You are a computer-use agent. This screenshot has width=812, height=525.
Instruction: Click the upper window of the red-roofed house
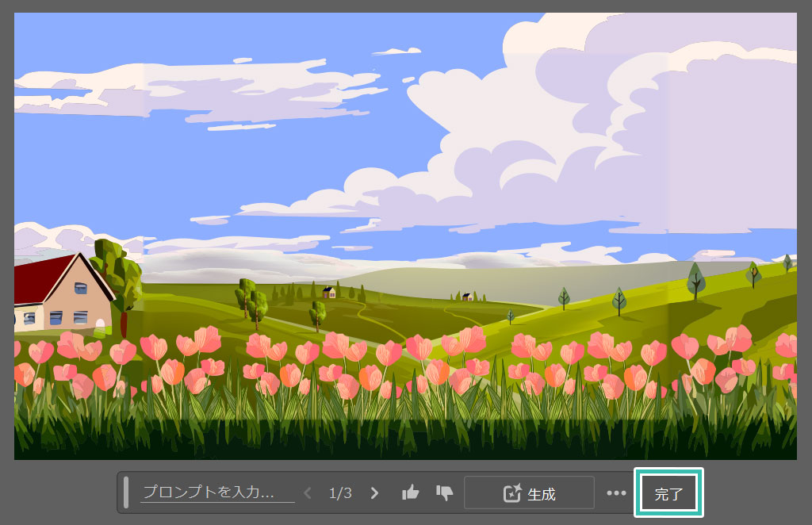(x=80, y=288)
